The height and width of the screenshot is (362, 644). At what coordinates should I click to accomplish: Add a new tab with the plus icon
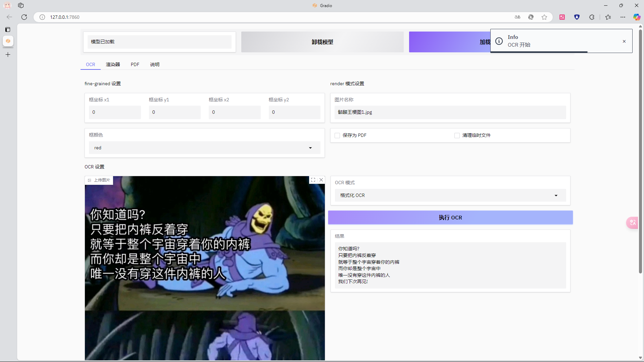coord(8,54)
